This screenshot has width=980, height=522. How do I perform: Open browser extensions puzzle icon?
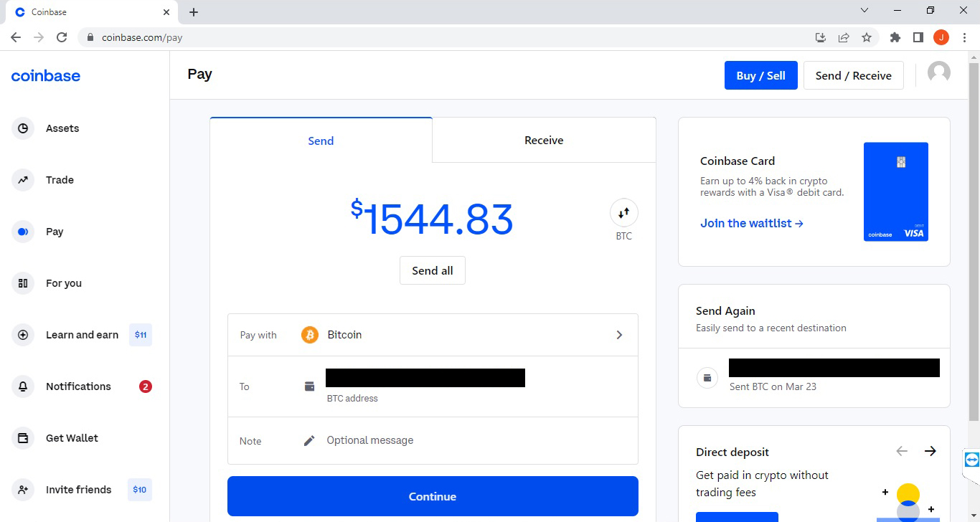(x=895, y=37)
